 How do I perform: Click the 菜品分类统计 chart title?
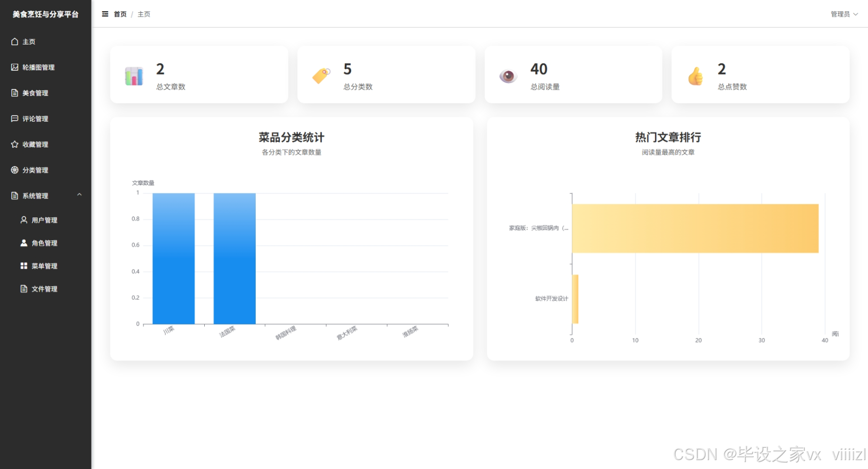(x=292, y=137)
